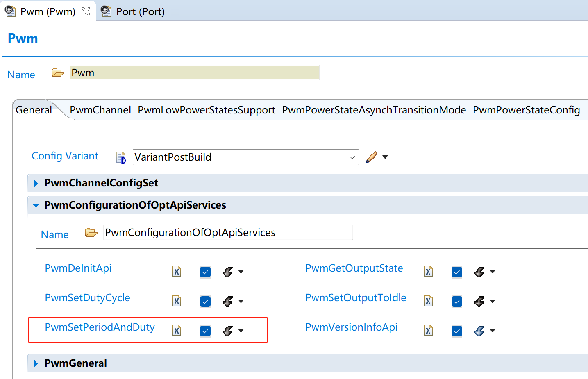The width and height of the screenshot is (588, 379).
Task: Click the PwmVersionInfoApi label link
Action: (x=352, y=327)
